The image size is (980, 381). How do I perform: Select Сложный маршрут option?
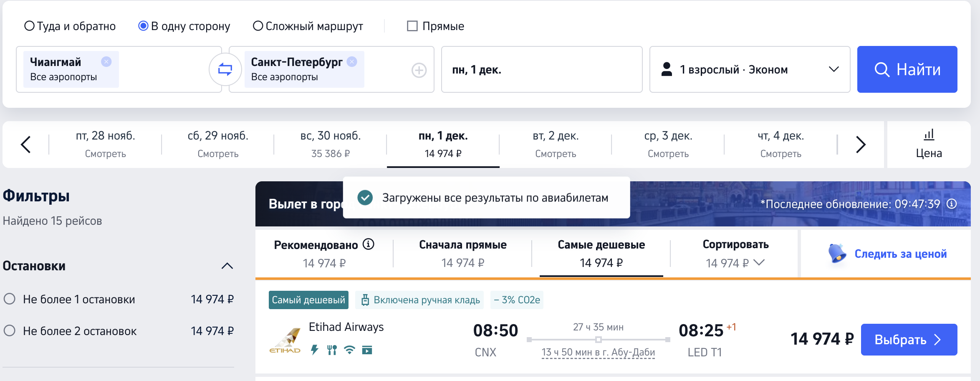(258, 26)
